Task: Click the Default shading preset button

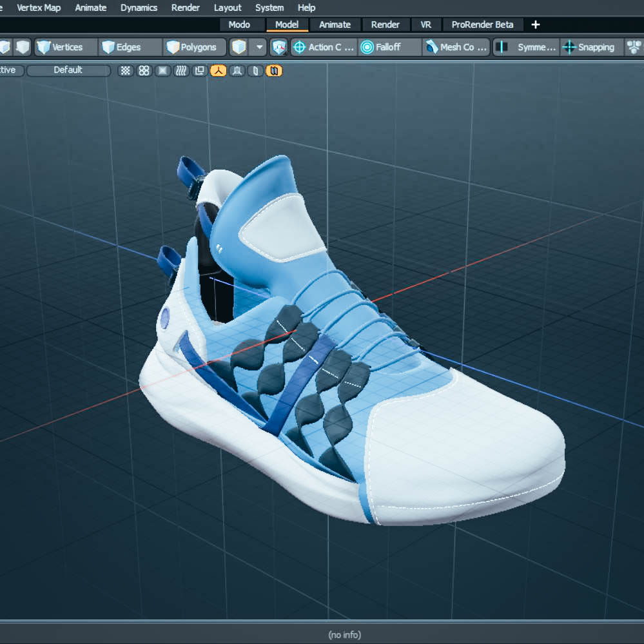Action: coord(68,70)
